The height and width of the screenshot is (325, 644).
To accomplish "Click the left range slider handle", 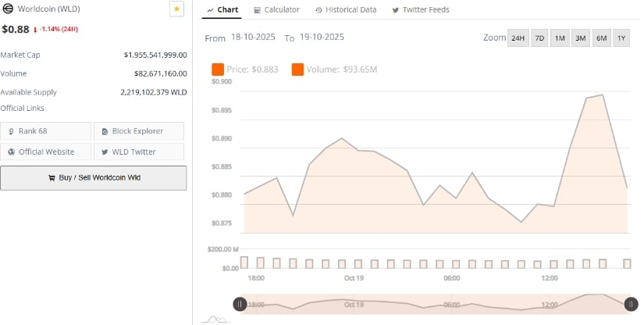I will click(240, 304).
